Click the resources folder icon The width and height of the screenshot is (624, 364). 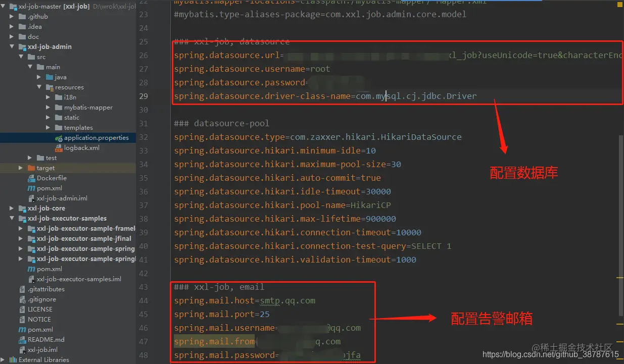(50, 87)
